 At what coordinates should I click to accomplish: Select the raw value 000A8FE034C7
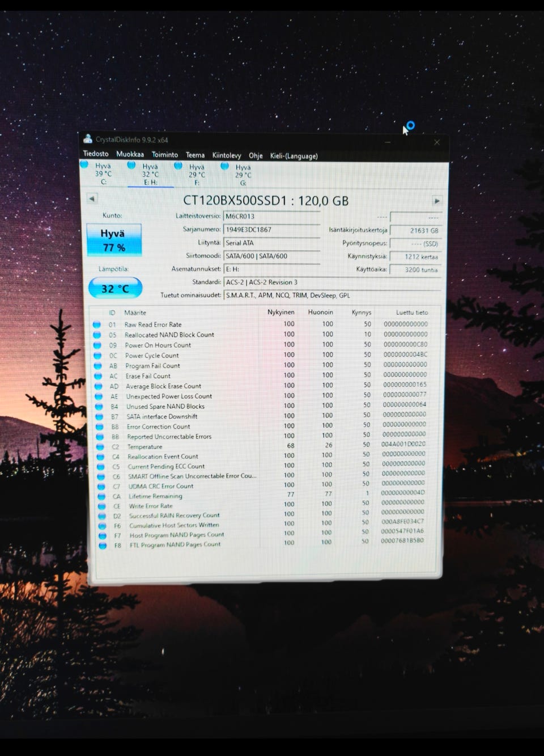(x=403, y=521)
